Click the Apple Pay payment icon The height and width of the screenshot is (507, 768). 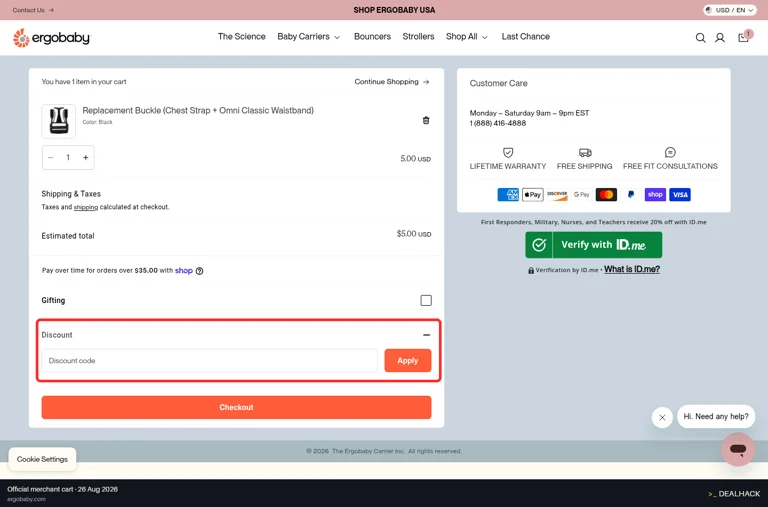pyautogui.click(x=532, y=194)
